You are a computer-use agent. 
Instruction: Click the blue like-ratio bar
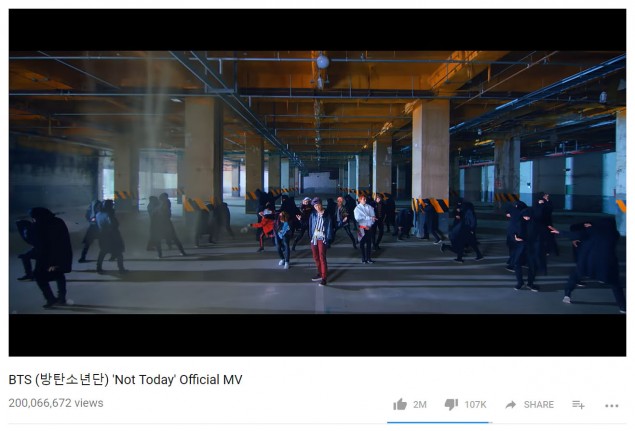[439, 422]
